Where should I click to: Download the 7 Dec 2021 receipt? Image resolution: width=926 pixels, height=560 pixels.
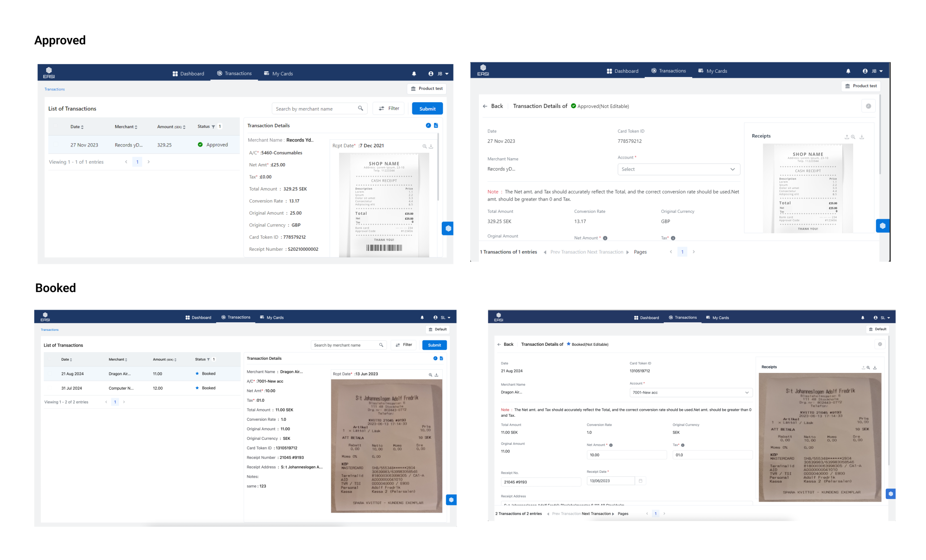[x=431, y=146]
